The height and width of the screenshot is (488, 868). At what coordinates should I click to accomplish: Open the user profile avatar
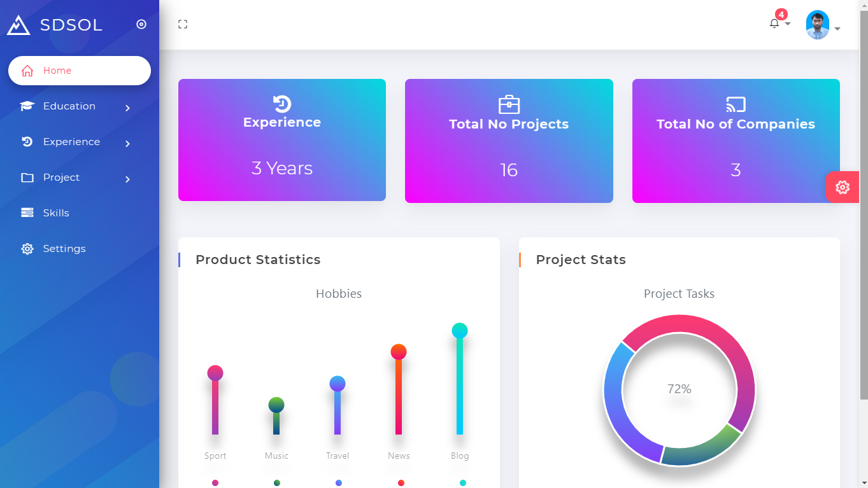[818, 25]
